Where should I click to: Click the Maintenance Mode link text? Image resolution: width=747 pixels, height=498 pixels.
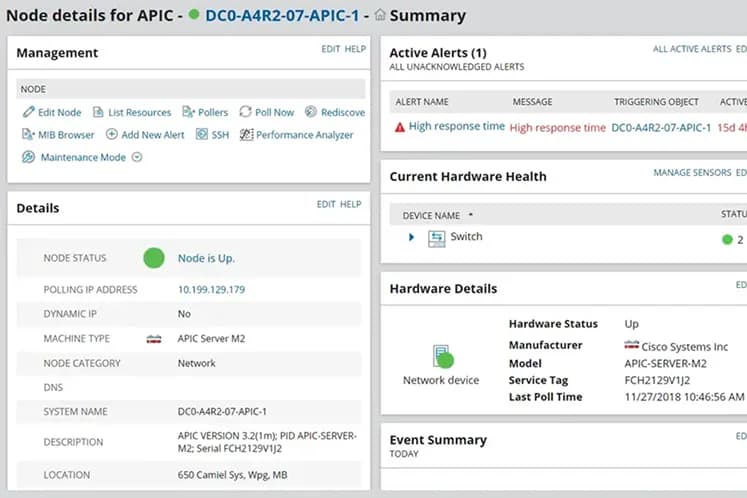click(83, 157)
